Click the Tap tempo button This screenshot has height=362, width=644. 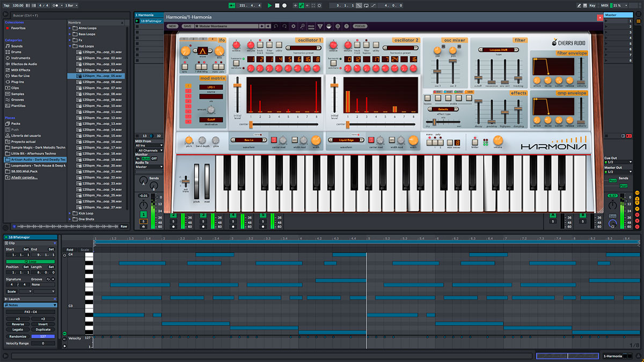point(6,5)
